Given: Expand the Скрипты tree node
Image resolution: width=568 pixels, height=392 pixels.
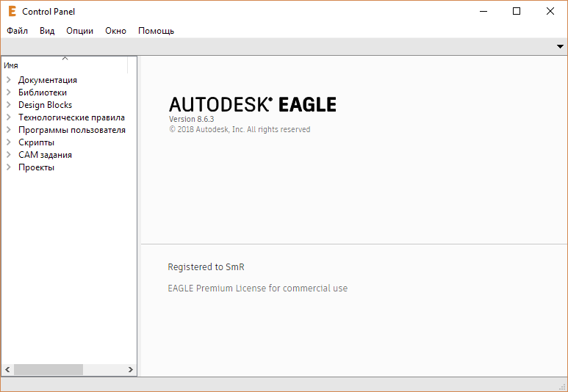Looking at the screenshot, I should pyautogui.click(x=9, y=142).
